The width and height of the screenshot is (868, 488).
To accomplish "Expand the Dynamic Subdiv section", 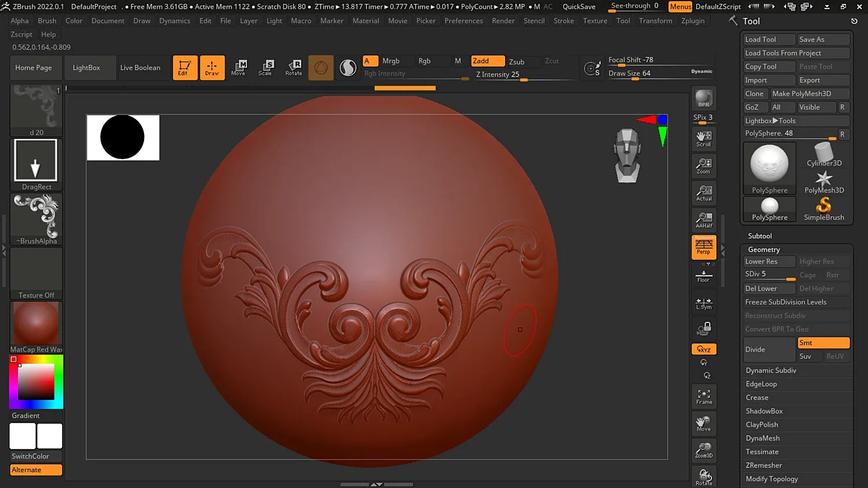I will pos(771,371).
